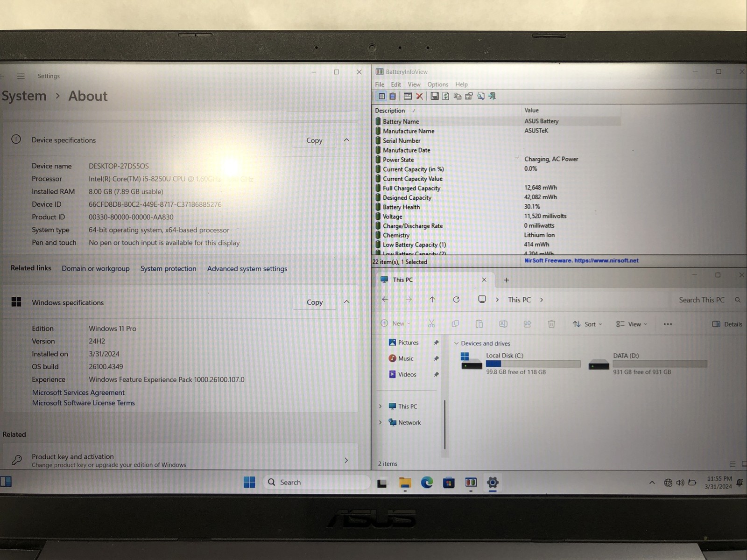Open Domain or workgroup link
The image size is (747, 560).
96,268
